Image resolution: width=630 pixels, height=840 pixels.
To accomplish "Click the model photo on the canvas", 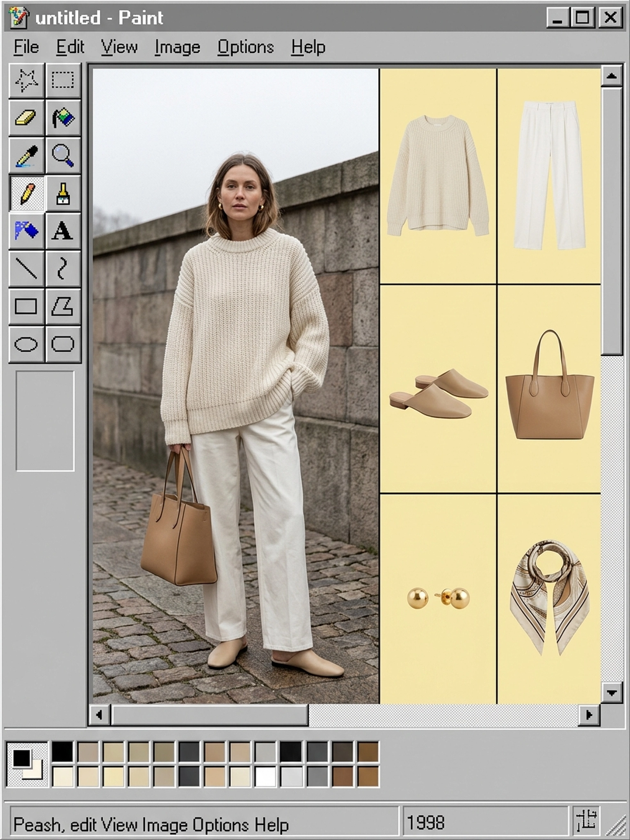I will tap(236, 386).
